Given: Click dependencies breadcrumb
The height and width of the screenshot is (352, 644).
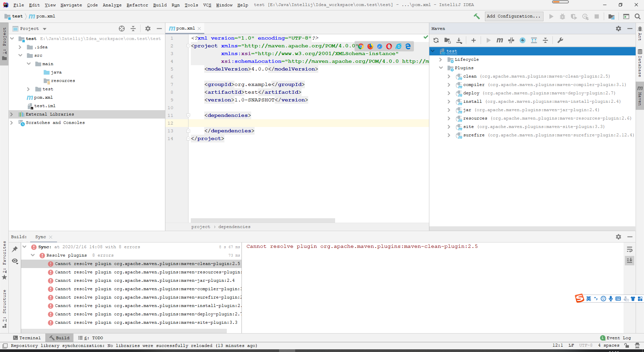Looking at the screenshot, I should (234, 227).
